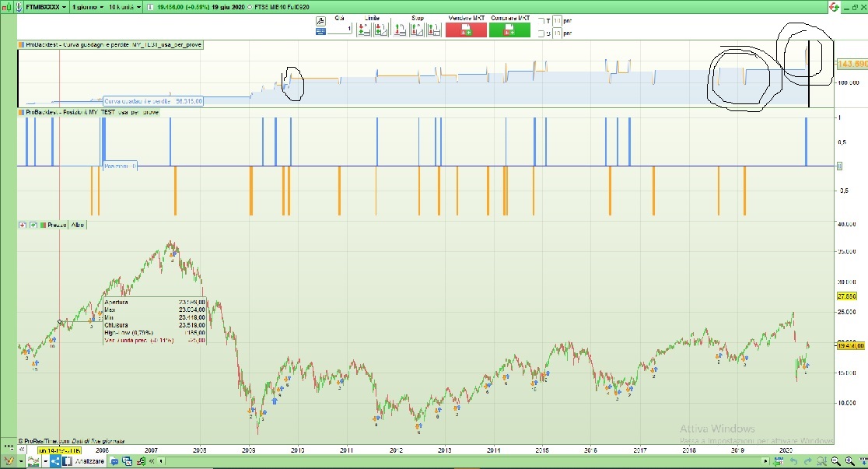Edit the S points value field
The height and width of the screenshot is (469, 868).
(557, 33)
